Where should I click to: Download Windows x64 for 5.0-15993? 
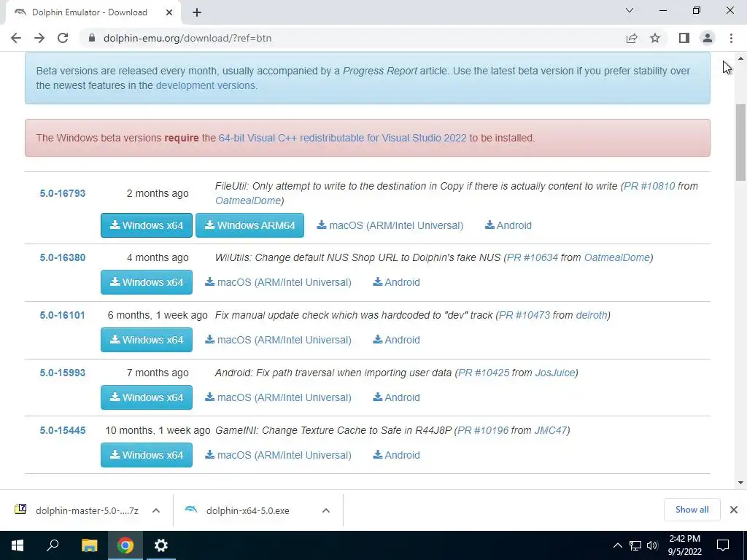click(x=146, y=397)
